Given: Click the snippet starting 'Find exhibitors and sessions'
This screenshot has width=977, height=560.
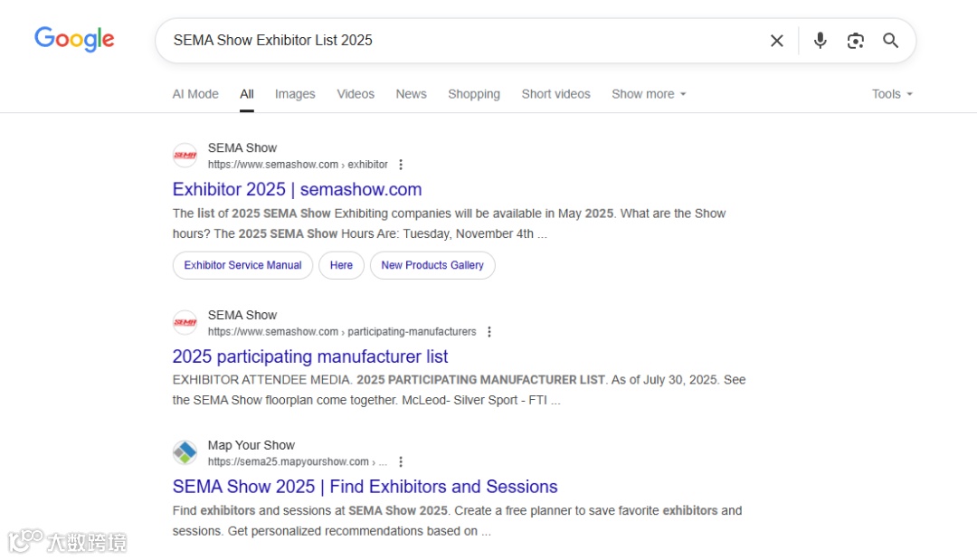Looking at the screenshot, I should (x=458, y=521).
